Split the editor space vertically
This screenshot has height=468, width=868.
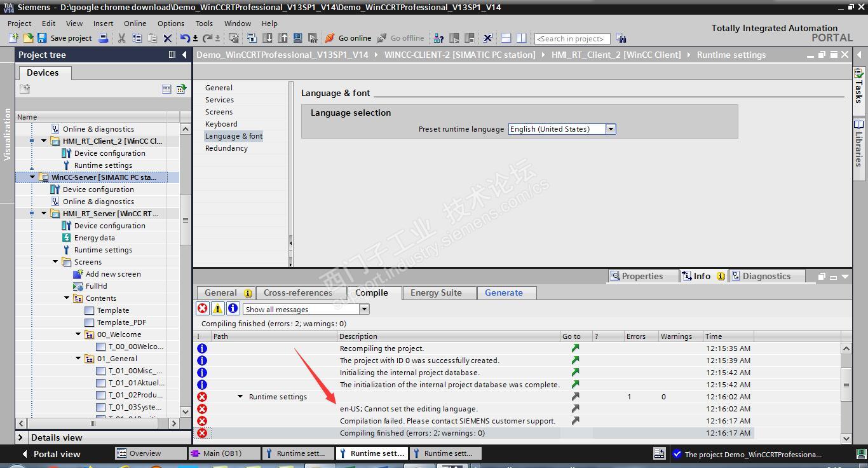click(x=521, y=38)
